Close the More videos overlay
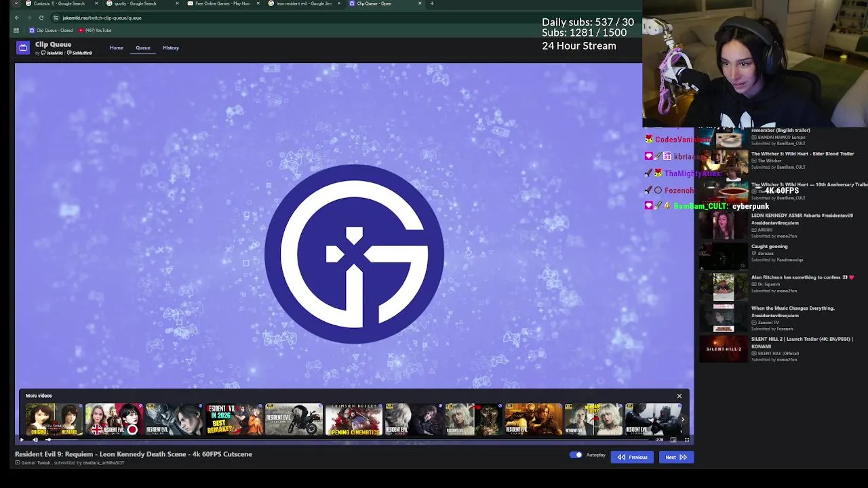Image resolution: width=868 pixels, height=488 pixels. coord(679,396)
